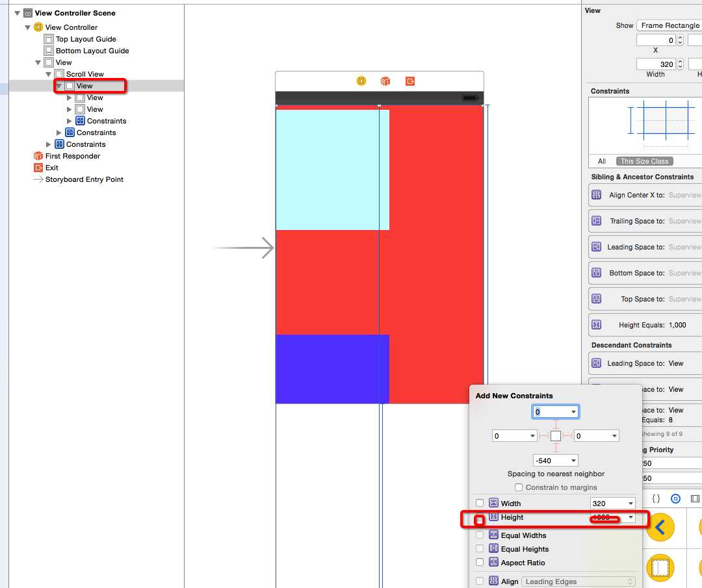Select the Trailing Space to Superview constraint

coord(645,221)
